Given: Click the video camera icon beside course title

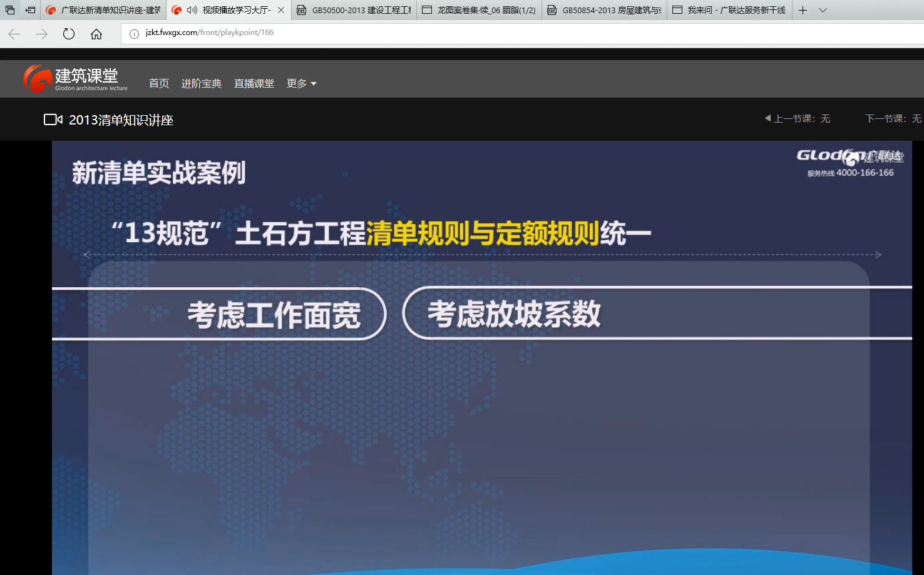Looking at the screenshot, I should coord(53,120).
